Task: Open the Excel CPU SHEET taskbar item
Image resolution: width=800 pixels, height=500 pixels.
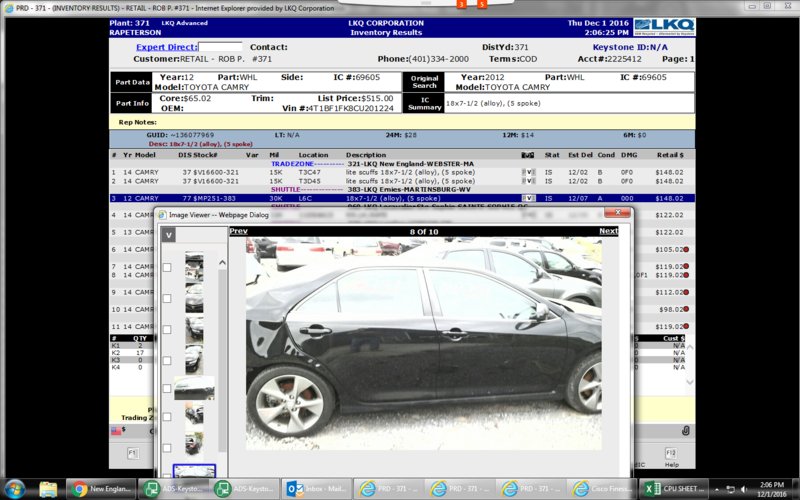Action: pyautogui.click(x=673, y=489)
